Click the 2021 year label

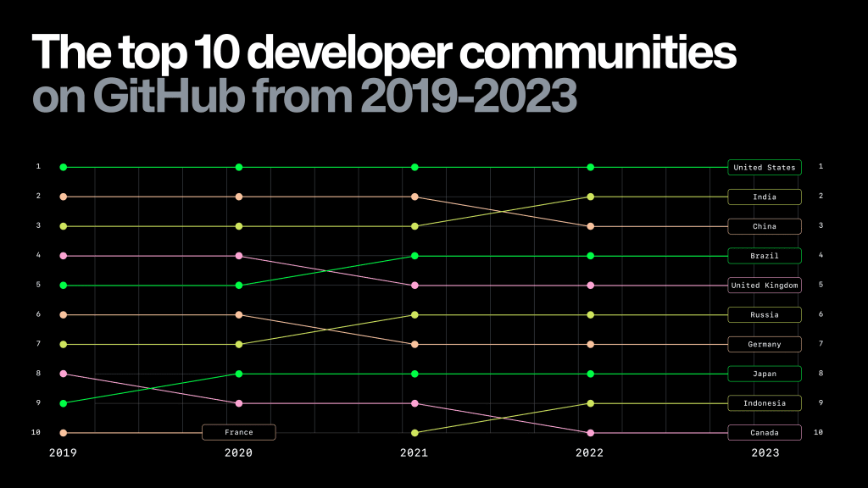coord(414,452)
